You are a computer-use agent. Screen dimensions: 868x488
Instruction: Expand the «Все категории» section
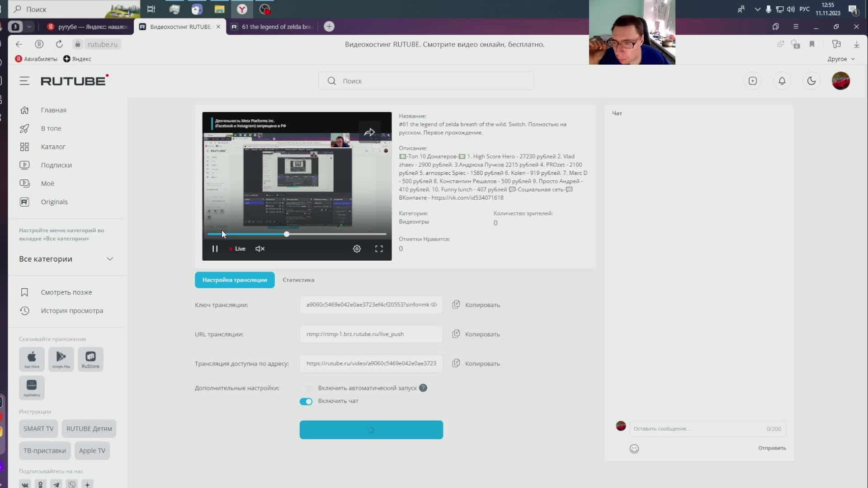(110, 259)
